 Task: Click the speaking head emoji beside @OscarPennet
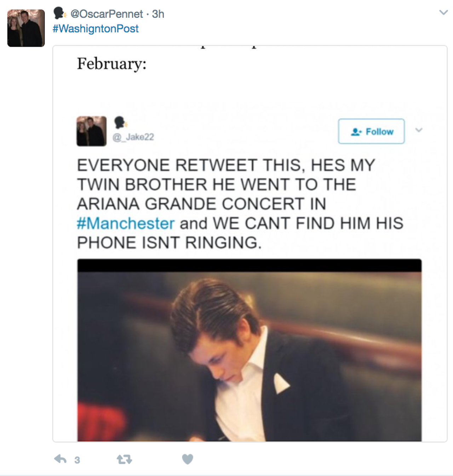[59, 13]
